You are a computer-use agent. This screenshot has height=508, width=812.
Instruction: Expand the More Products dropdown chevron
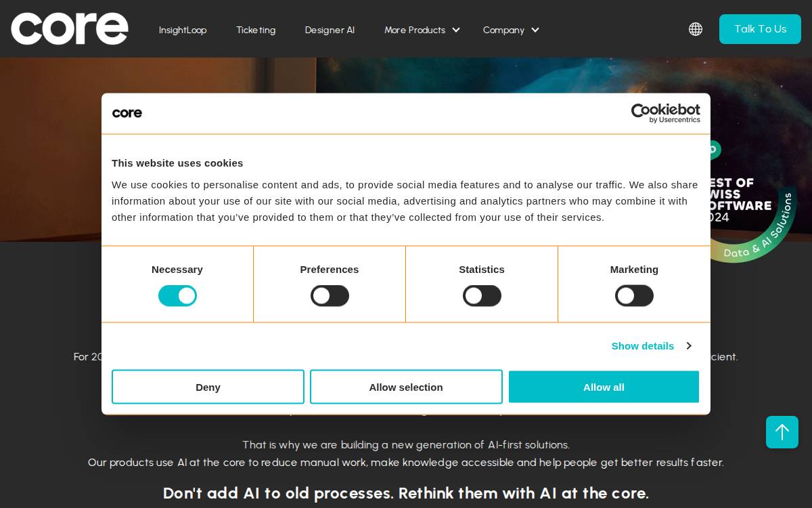[456, 30]
